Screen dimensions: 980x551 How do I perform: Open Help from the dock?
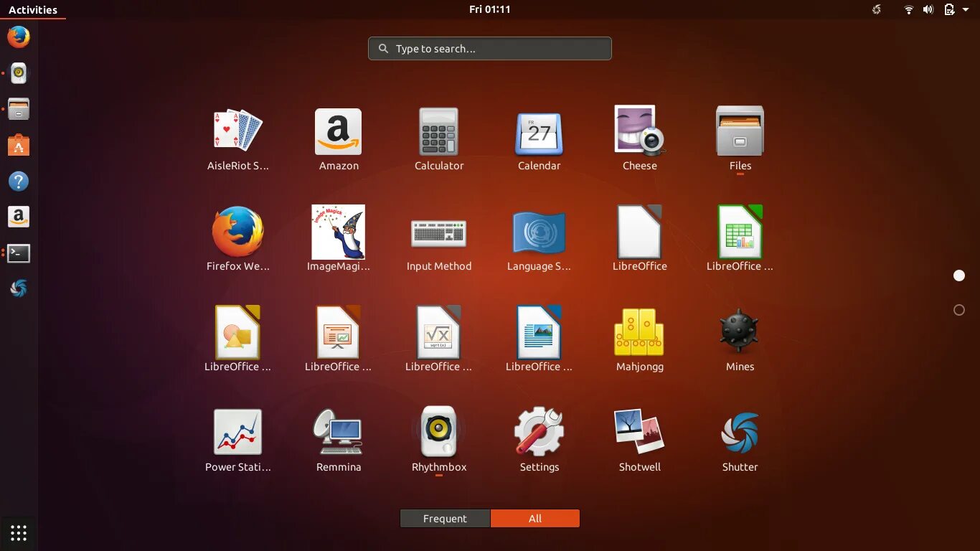(19, 181)
